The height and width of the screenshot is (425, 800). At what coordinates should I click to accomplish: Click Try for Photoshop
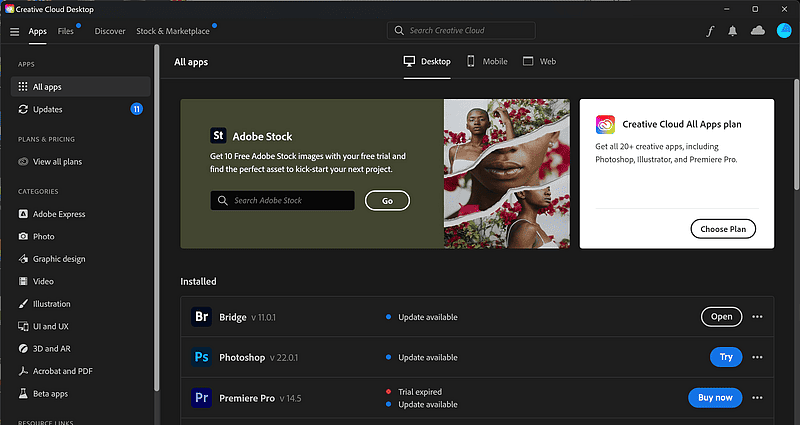point(726,357)
